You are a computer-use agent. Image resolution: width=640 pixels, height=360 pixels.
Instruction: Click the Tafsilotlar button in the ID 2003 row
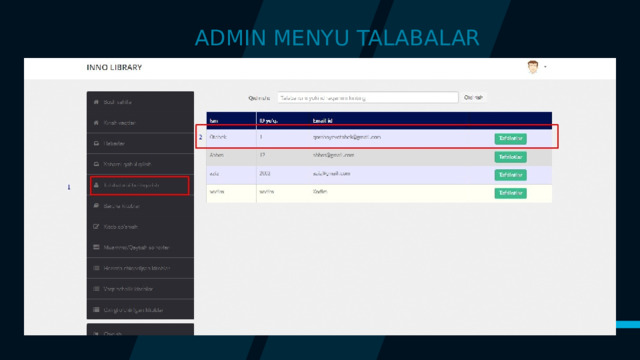(x=511, y=175)
